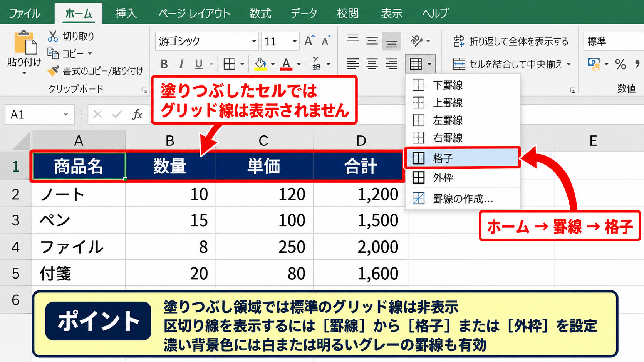The width and height of the screenshot is (644, 362).
Task: Expand the paste options arrow under 貼り付け
Action: 24,73
